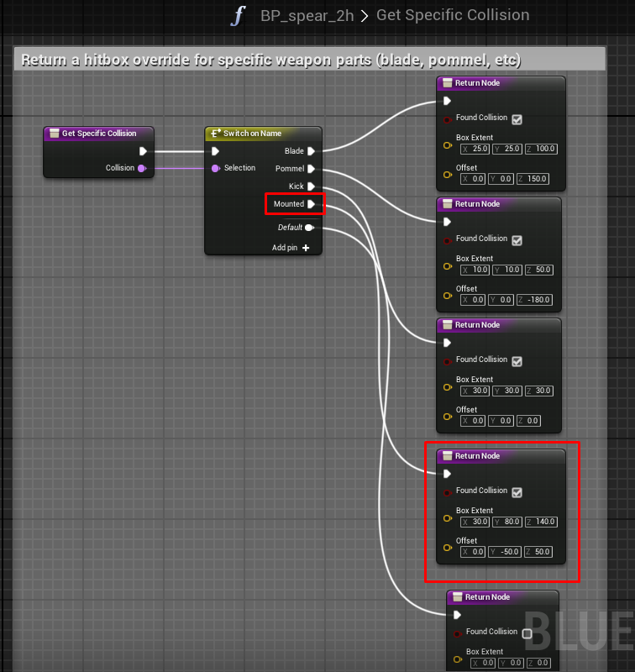635x672 pixels.
Task: Click the Blade execution output pin
Action: tap(311, 151)
